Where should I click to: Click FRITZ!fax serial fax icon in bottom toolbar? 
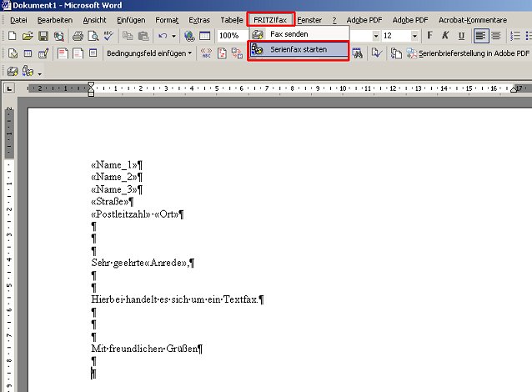(28, 71)
